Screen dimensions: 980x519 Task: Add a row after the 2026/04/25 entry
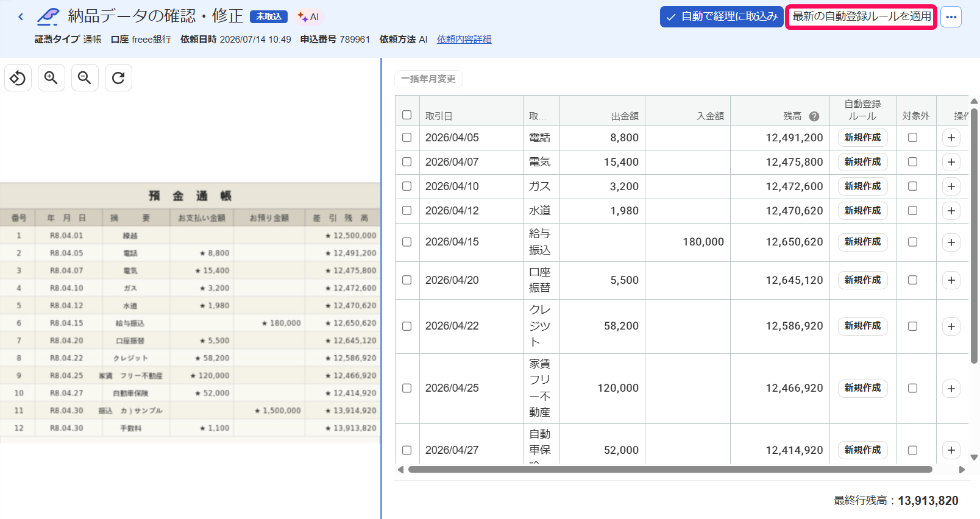(x=951, y=389)
